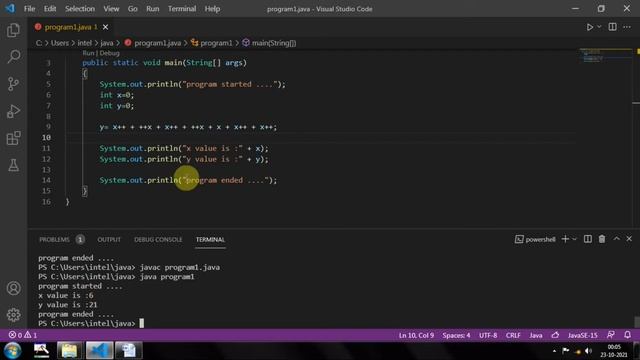The height and width of the screenshot is (360, 640).
Task: Open the Go menu
Action: tap(133, 9)
